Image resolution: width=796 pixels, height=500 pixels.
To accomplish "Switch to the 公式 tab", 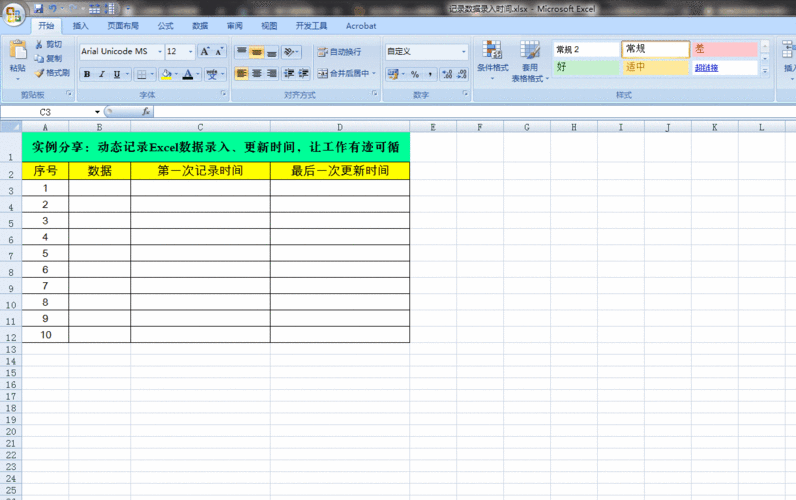I will [165, 26].
